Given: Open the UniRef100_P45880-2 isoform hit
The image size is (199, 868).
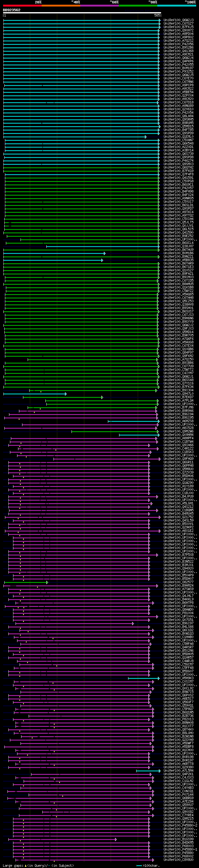Looking at the screenshot, I should tap(181, 826).
